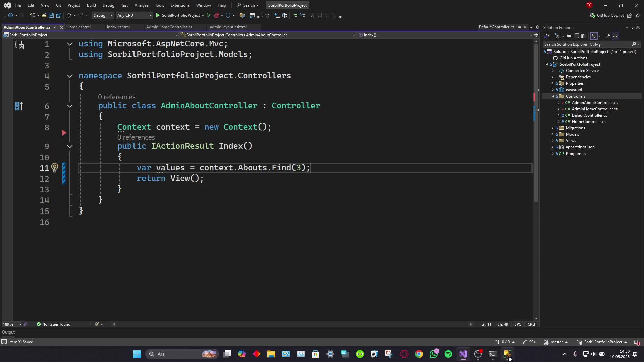Click the breakpoint marker on line 8
This screenshot has height=362, width=644.
point(64,133)
